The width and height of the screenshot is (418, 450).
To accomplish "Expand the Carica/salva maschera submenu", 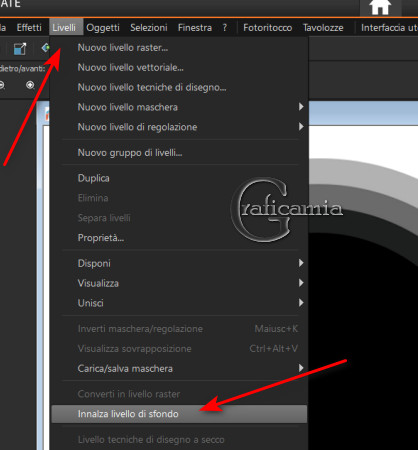I will (179, 369).
